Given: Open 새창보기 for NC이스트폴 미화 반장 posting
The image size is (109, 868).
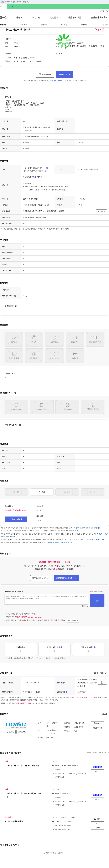Looking at the screenshot, I should click(98, 771).
